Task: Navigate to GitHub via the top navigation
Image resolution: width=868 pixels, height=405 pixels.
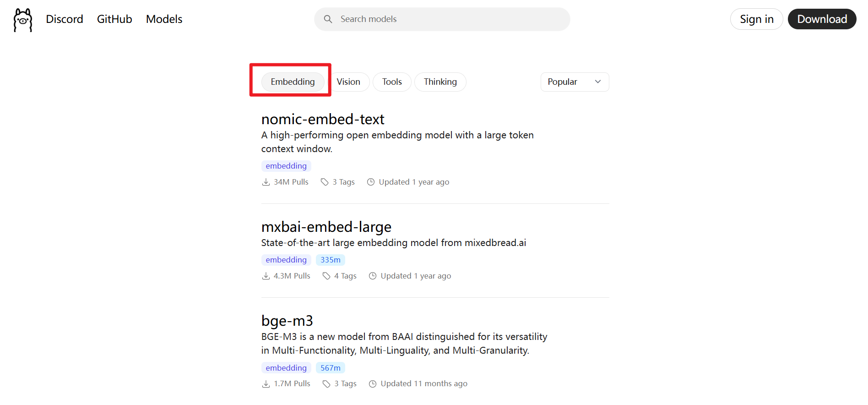Action: pyautogui.click(x=114, y=19)
